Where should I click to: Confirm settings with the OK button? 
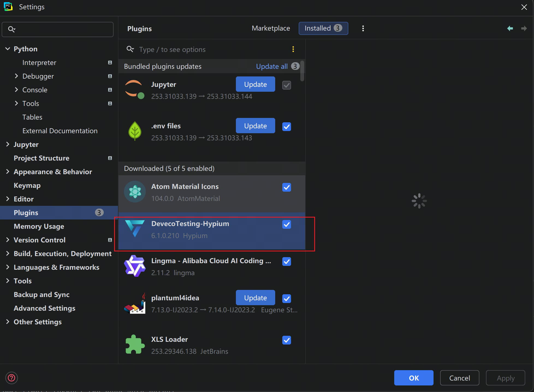(414, 378)
